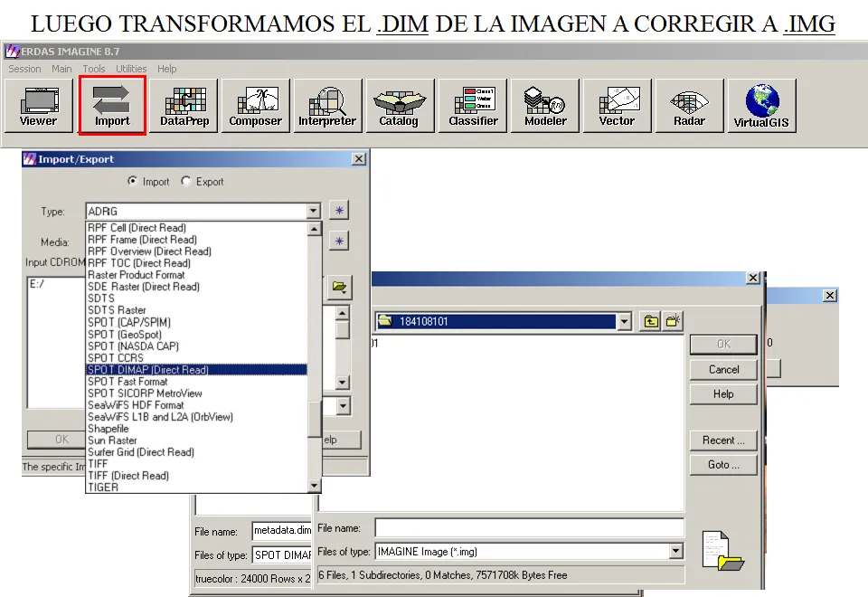Click the Recent ... button
Image resolution: width=868 pixels, height=597 pixels.
point(723,441)
